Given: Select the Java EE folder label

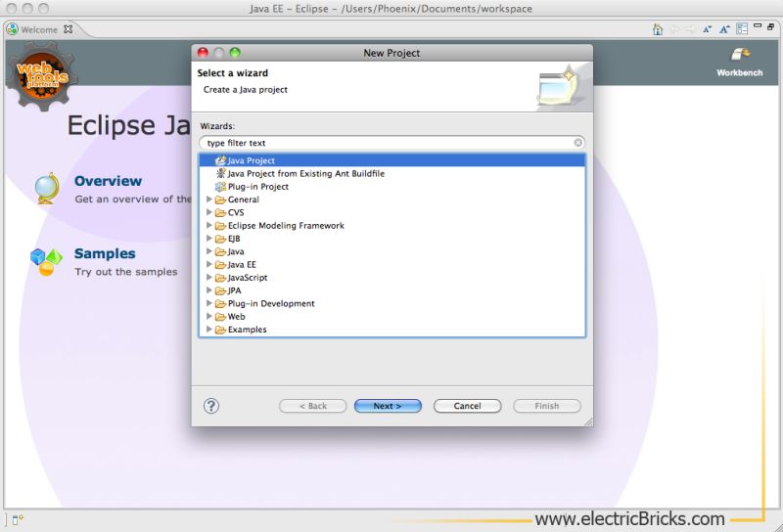Looking at the screenshot, I should 242,264.
